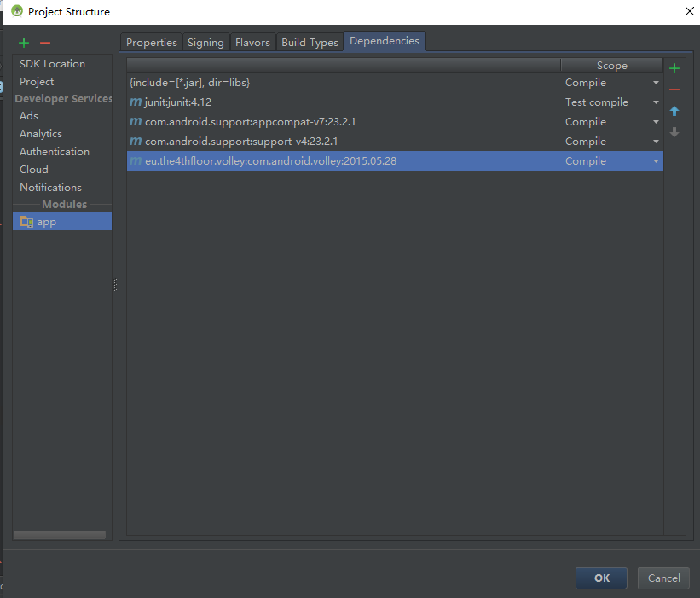Click red minus to remove module
The width and height of the screenshot is (700, 598).
coord(45,43)
